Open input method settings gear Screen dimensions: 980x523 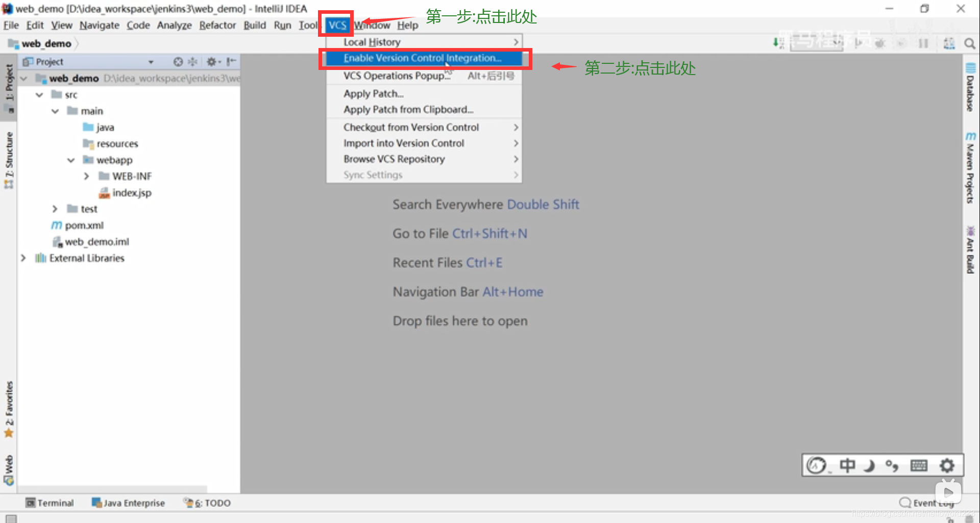click(947, 465)
